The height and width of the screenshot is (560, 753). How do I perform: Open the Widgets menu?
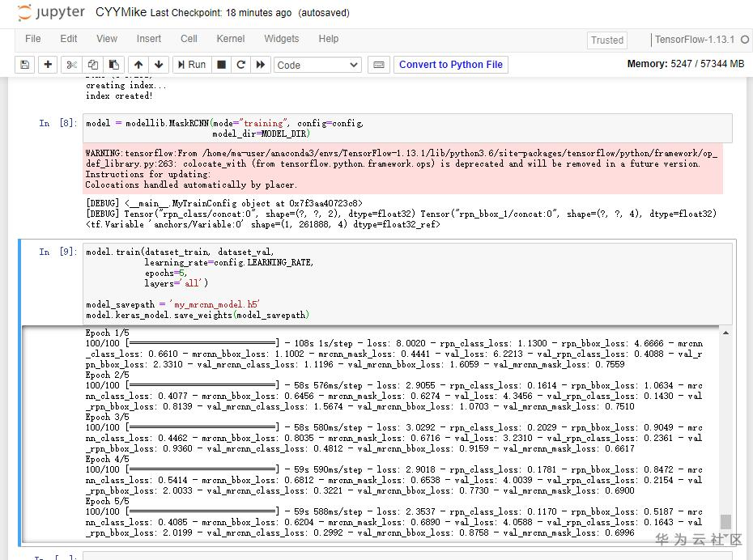click(x=282, y=39)
